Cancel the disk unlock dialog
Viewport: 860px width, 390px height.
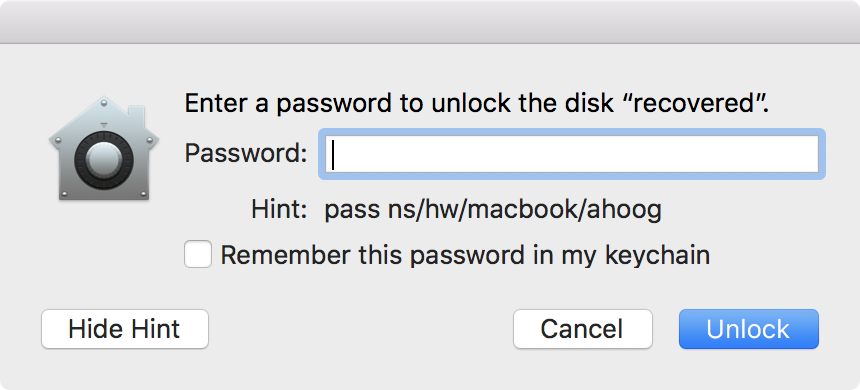pos(582,329)
